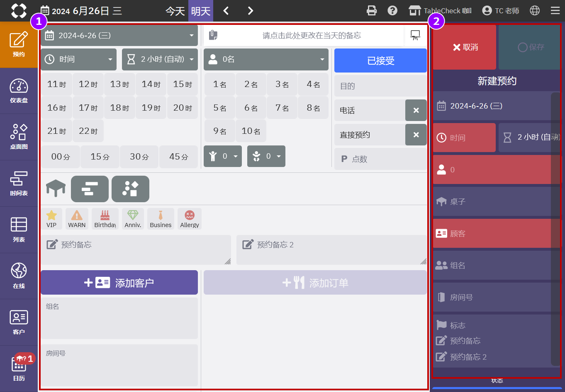Open the TableCheck 咖啡 shop selector
The height and width of the screenshot is (392, 565).
point(440,11)
